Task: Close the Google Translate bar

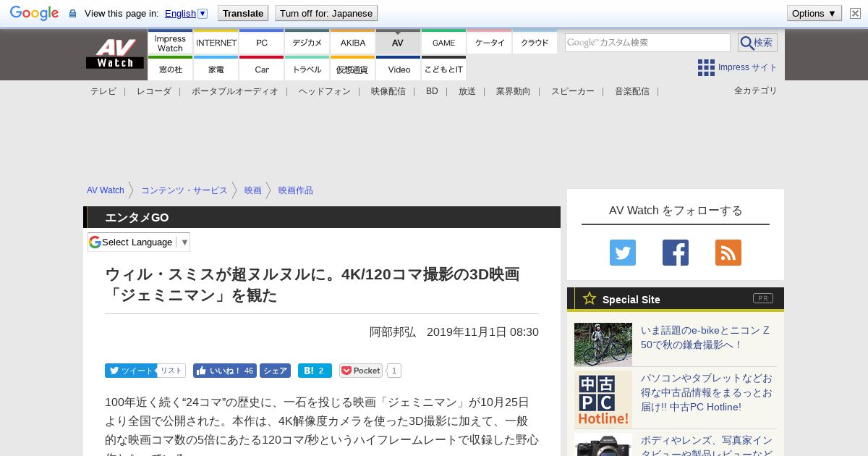Action: [855, 13]
